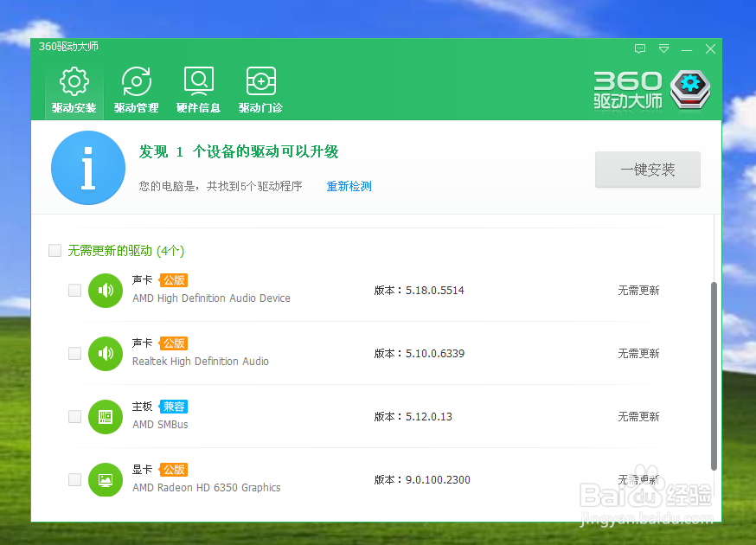Minimize the 360驱动大师 window
The height and width of the screenshot is (545, 756).
coord(687,49)
